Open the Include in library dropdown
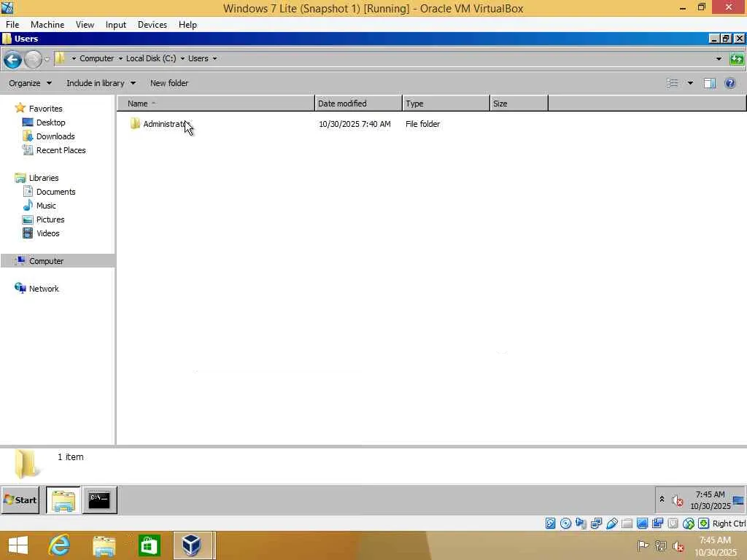Image resolution: width=747 pixels, height=560 pixels. pyautogui.click(x=101, y=83)
